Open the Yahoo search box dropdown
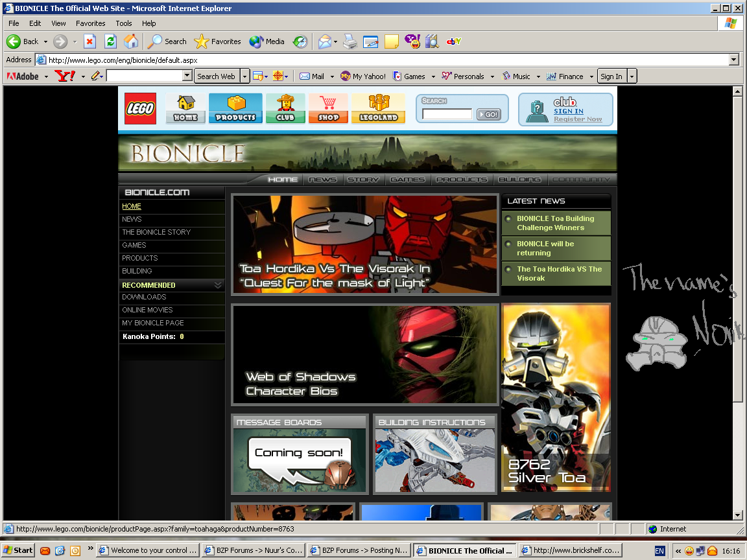The width and height of the screenshot is (747, 560). point(187,76)
